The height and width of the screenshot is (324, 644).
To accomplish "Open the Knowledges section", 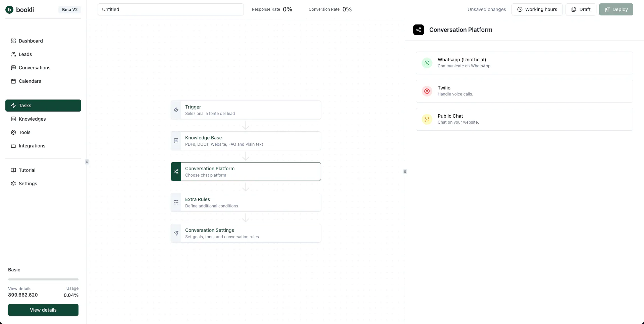I will tap(43, 119).
